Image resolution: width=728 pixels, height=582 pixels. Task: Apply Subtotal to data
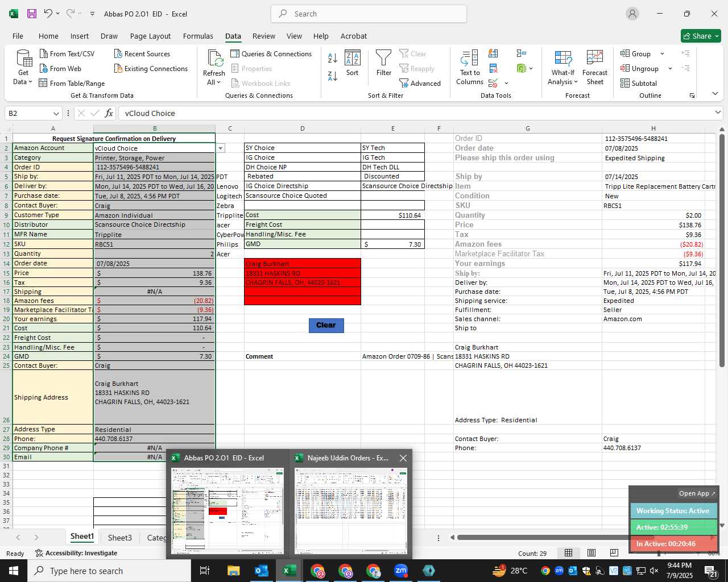(x=639, y=83)
